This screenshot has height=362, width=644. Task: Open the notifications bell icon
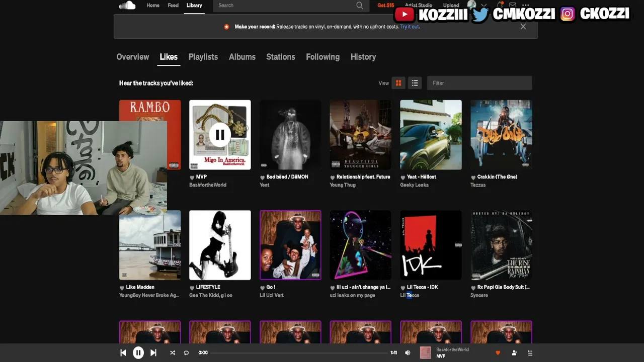pos(501,6)
